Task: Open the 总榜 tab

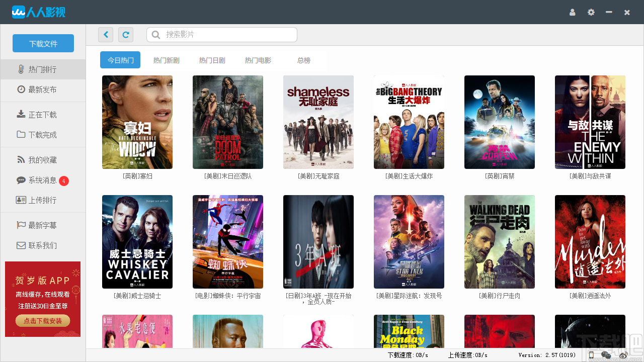Action: (303, 60)
